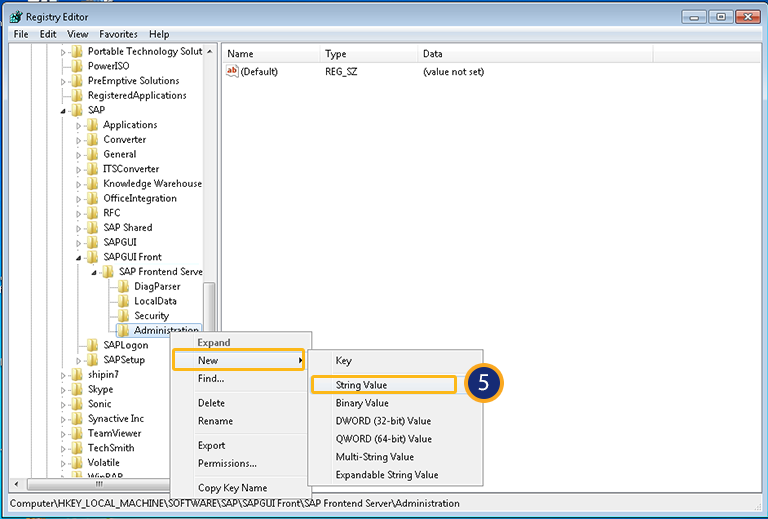The image size is (768, 519).
Task: Open the Favorites menu
Action: tap(118, 34)
